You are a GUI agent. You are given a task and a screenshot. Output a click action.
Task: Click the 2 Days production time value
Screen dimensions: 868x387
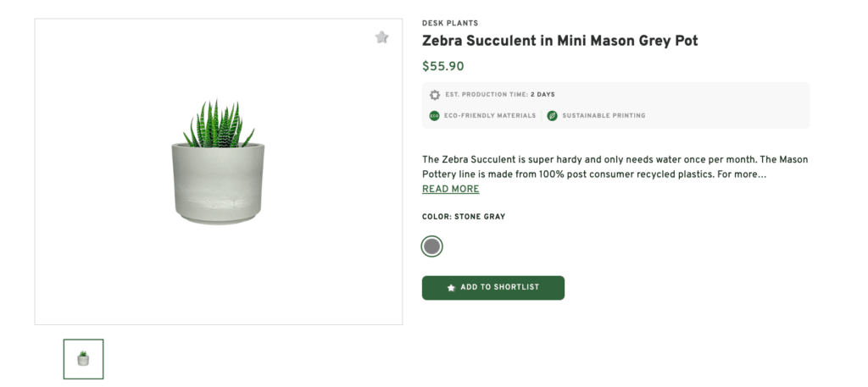coord(542,95)
